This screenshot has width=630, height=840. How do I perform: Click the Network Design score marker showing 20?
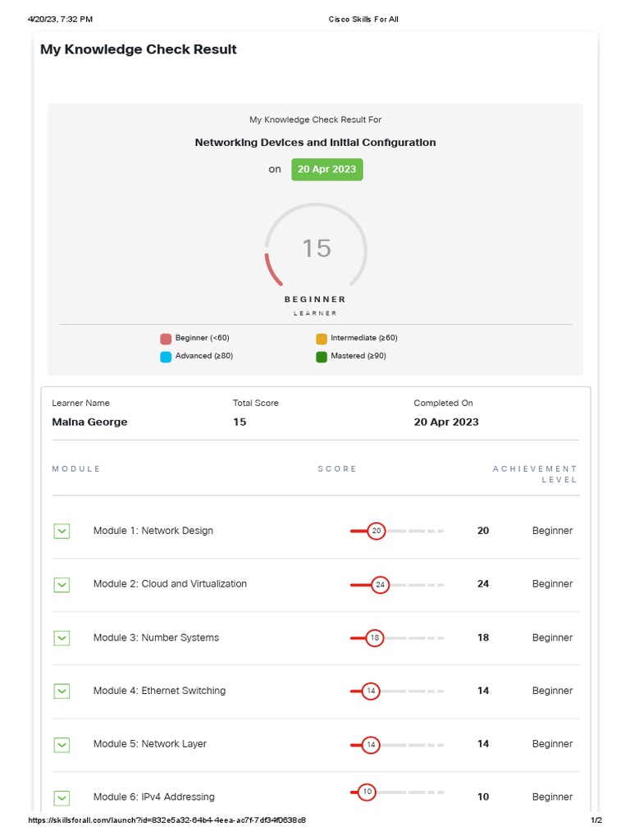click(377, 532)
